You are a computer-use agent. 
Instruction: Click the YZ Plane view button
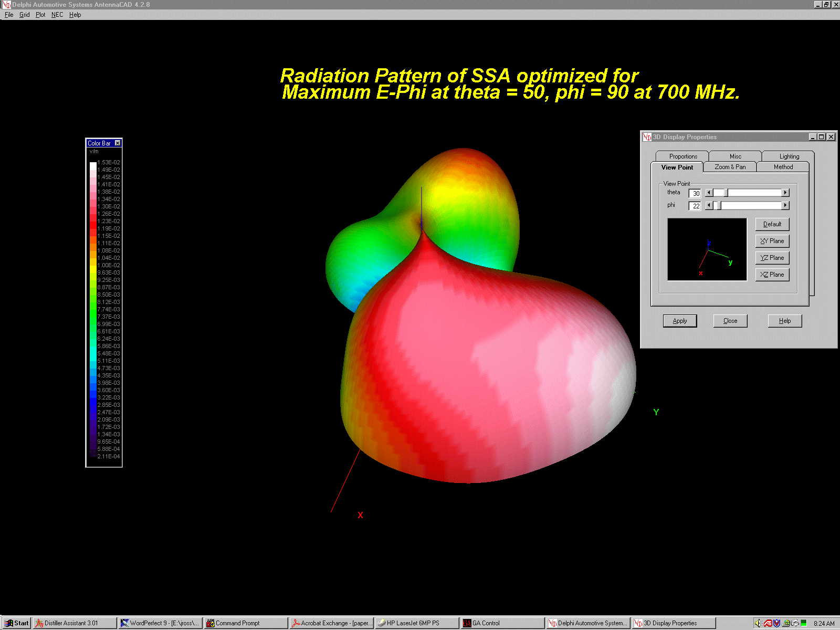coord(772,258)
